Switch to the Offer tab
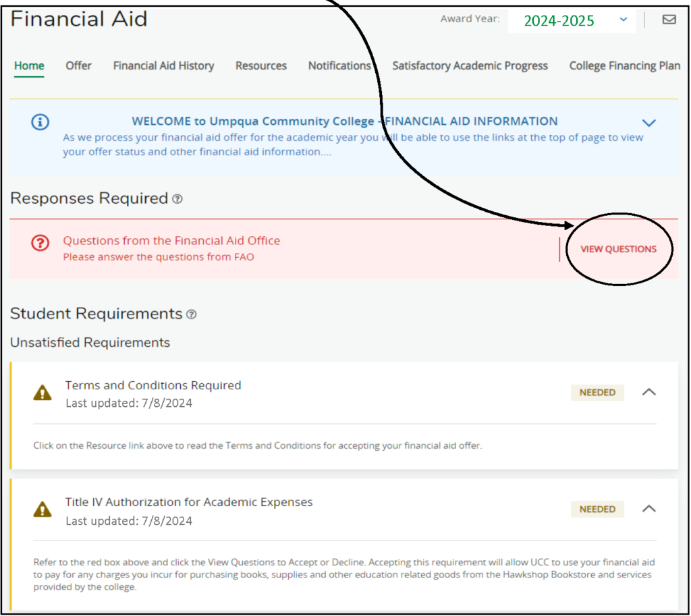Screen dimensions: 691x616 (x=78, y=65)
